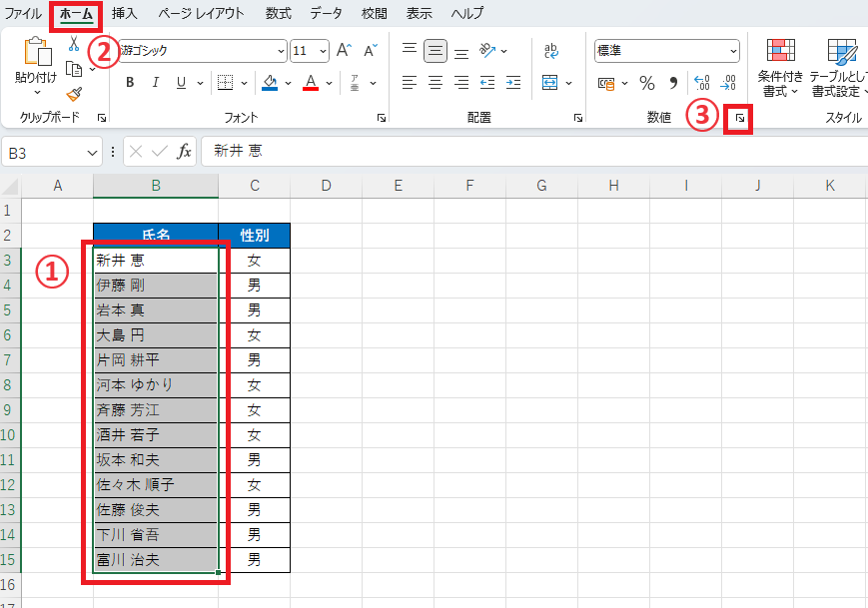Apply the comma style
The image size is (868, 608).
pos(673,83)
